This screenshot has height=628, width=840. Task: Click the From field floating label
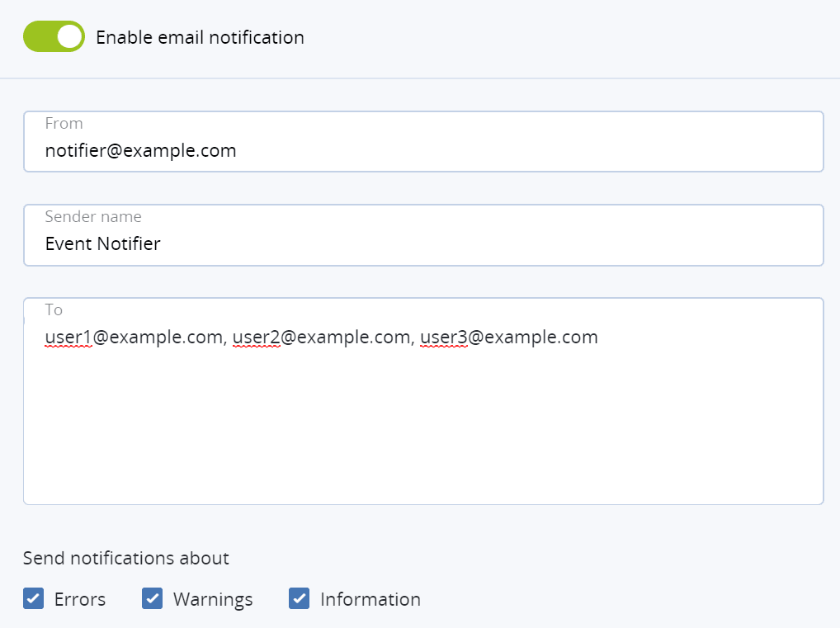tap(64, 123)
